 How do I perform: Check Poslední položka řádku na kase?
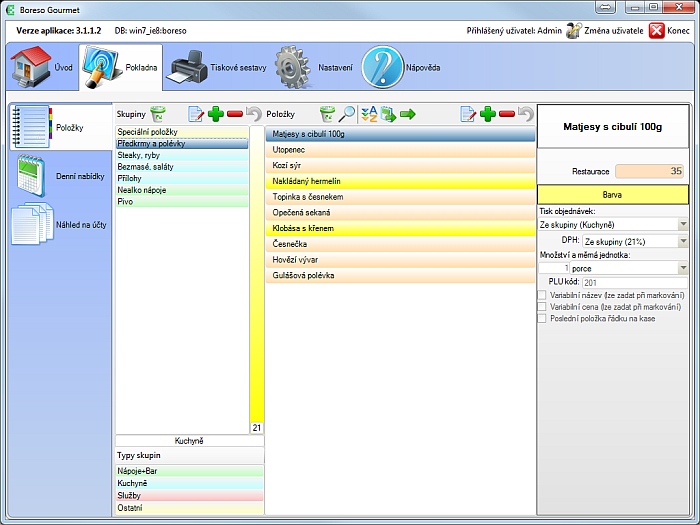tap(542, 319)
